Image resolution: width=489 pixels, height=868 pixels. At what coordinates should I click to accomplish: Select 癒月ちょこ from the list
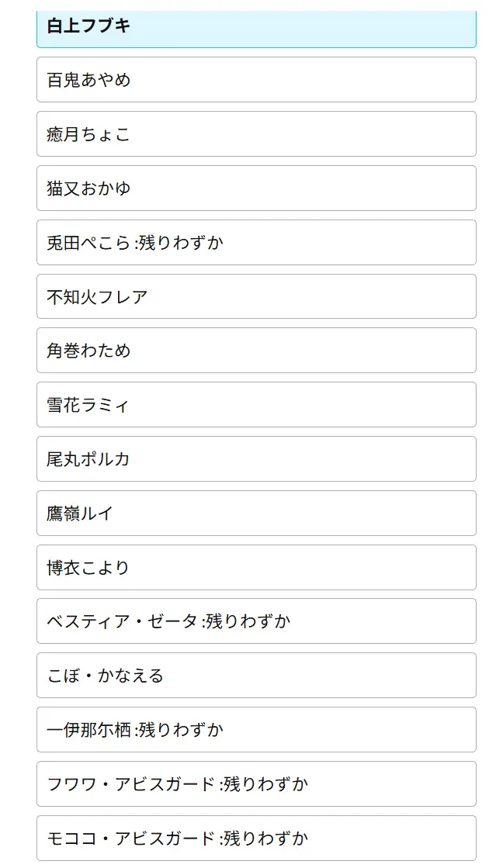(255, 134)
